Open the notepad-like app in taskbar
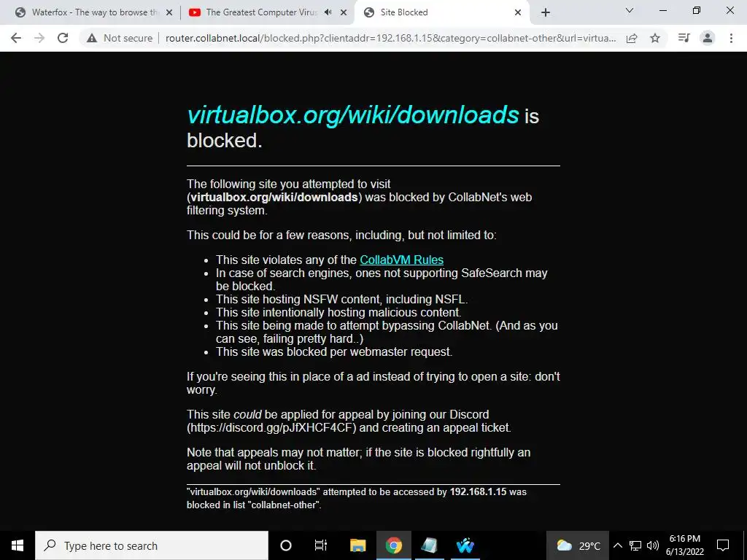This screenshot has height=560, width=747. 429,545
